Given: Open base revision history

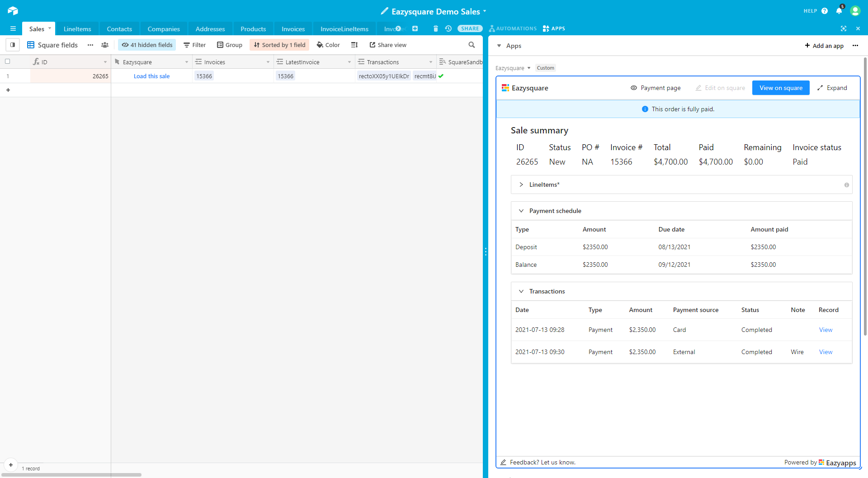Looking at the screenshot, I should (x=448, y=28).
